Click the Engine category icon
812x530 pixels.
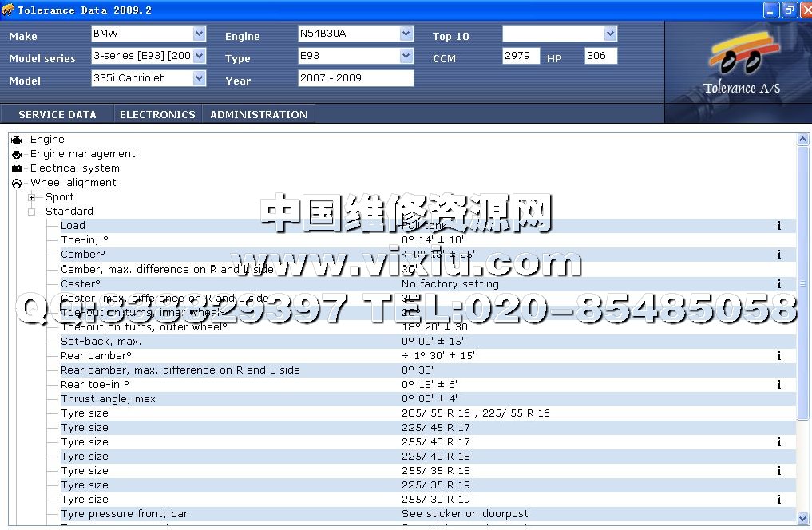17,140
